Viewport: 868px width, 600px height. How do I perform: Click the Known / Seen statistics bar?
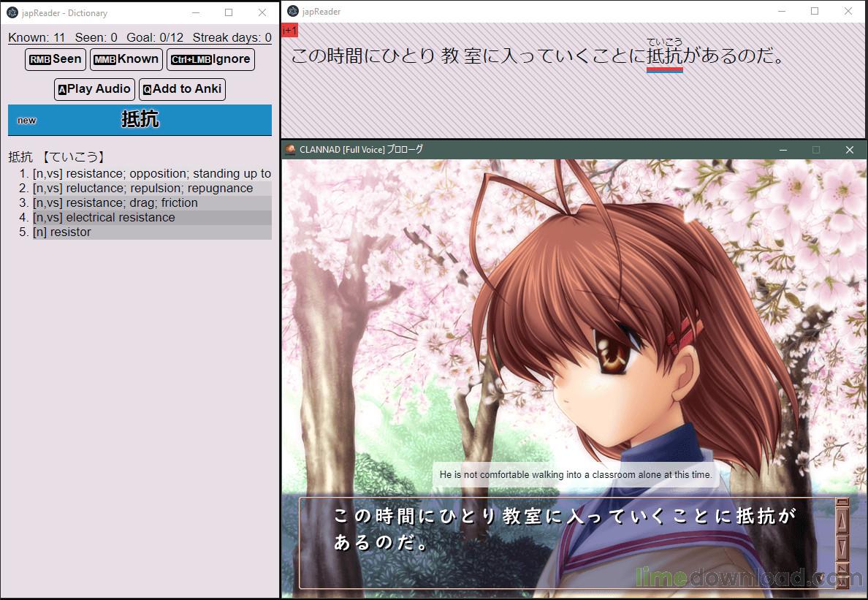click(140, 38)
